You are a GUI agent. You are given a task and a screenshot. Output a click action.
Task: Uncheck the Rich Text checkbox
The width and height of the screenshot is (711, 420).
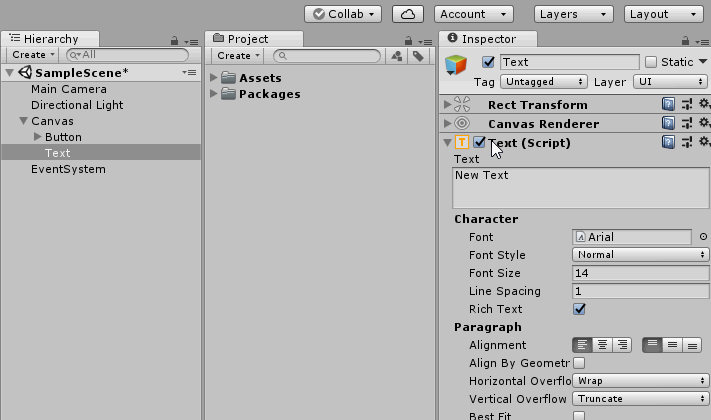pyautogui.click(x=579, y=309)
